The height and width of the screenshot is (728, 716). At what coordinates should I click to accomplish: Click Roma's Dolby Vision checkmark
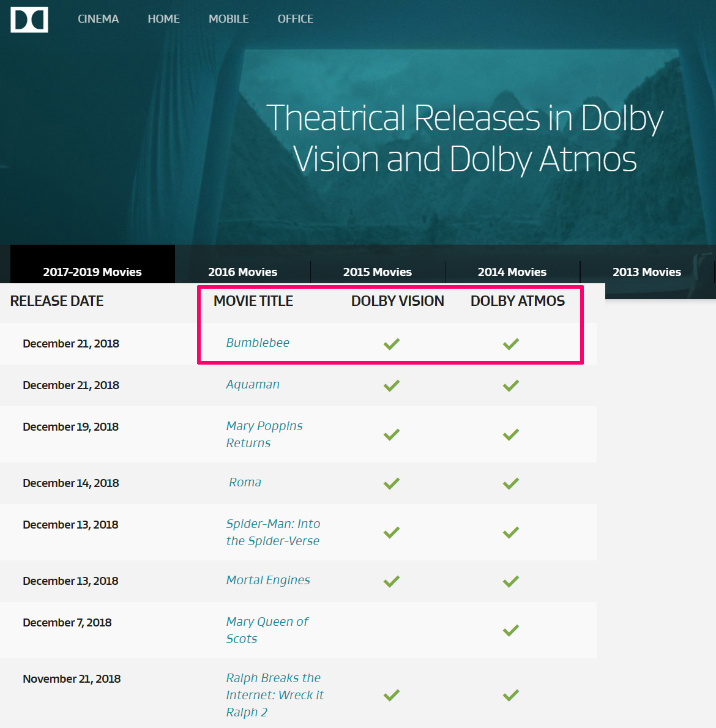coord(392,484)
